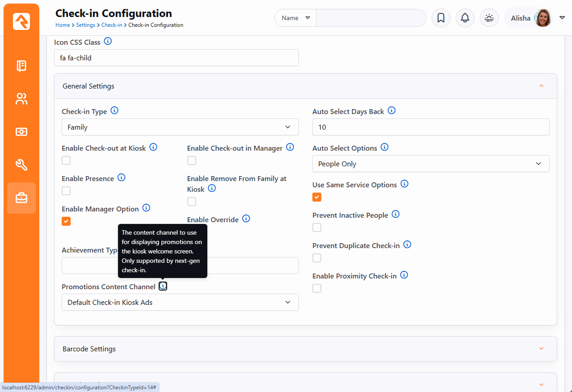Click the bookmark icon in header
This screenshot has height=392, width=572.
(441, 18)
